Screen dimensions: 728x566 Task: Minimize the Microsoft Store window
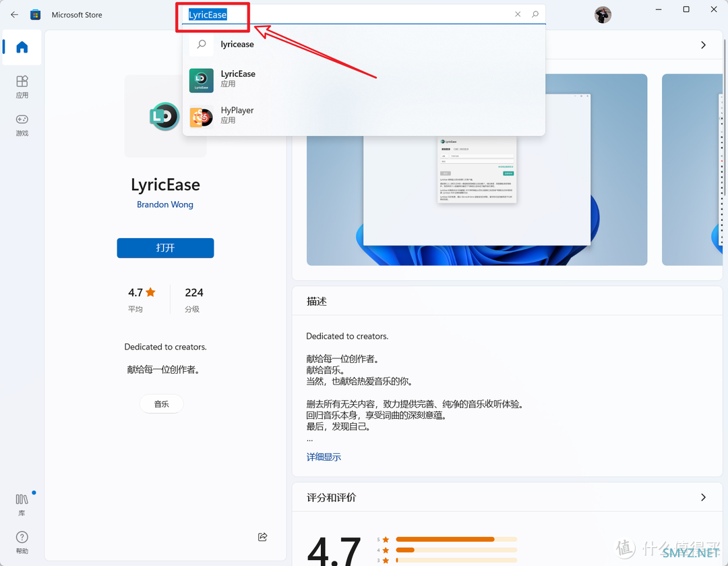(x=659, y=9)
